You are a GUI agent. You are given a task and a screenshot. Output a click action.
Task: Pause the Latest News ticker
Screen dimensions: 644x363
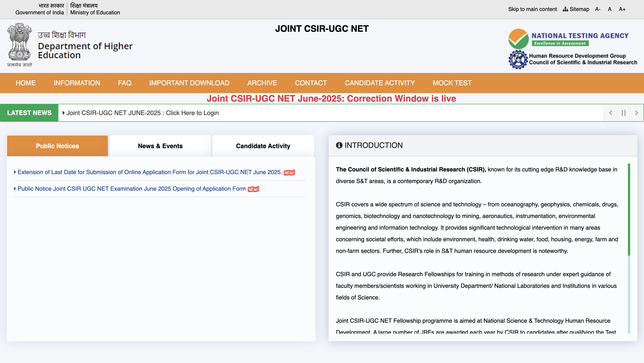click(623, 113)
